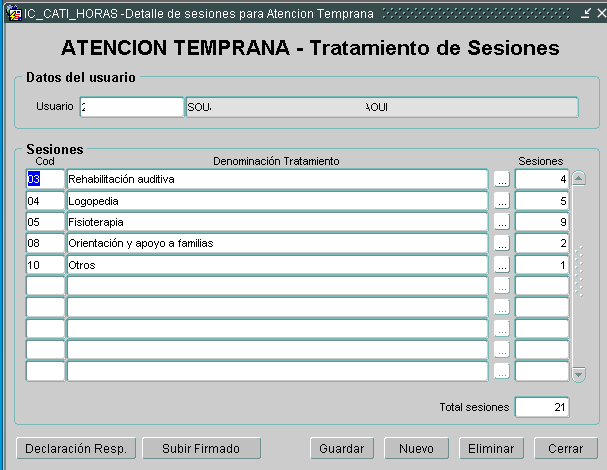Open lookup for Orientación y apoyo a familias
Viewport: 607px width, 470px height.
502,243
